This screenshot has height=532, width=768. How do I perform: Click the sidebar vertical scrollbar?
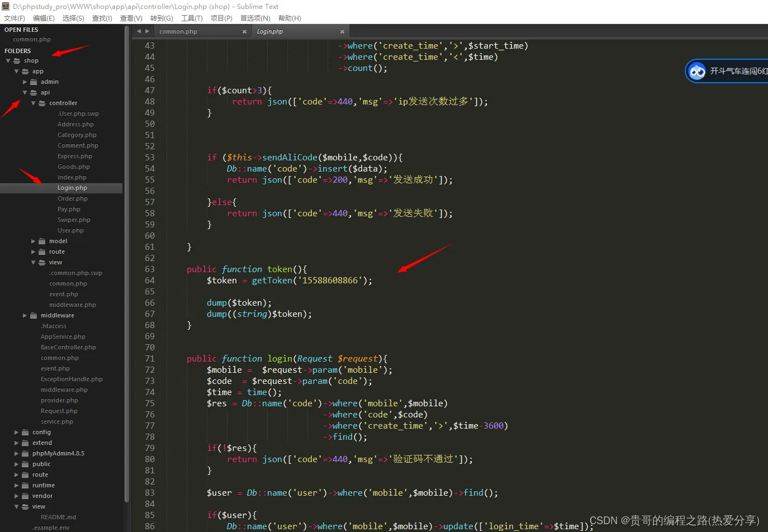click(x=127, y=263)
